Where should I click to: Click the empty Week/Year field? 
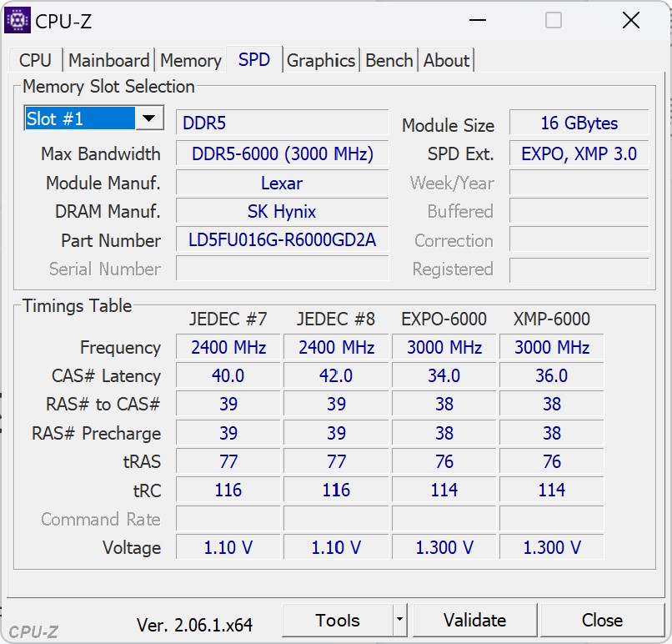tap(579, 183)
